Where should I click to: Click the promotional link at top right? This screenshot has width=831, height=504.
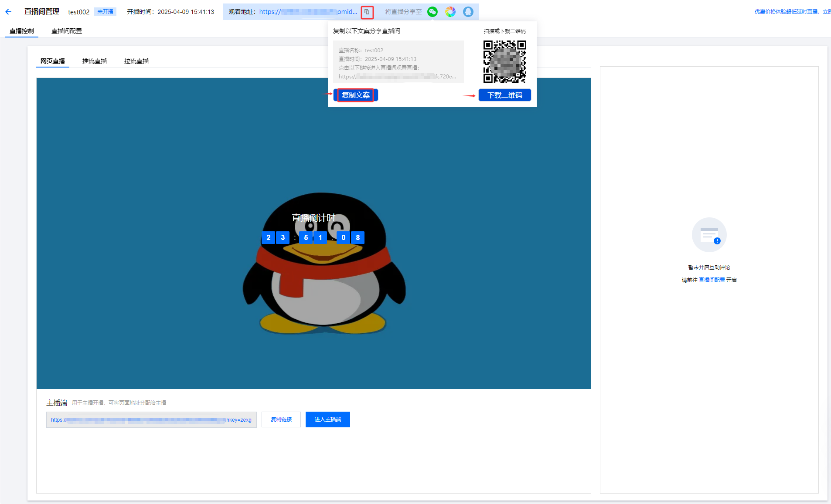click(x=792, y=12)
